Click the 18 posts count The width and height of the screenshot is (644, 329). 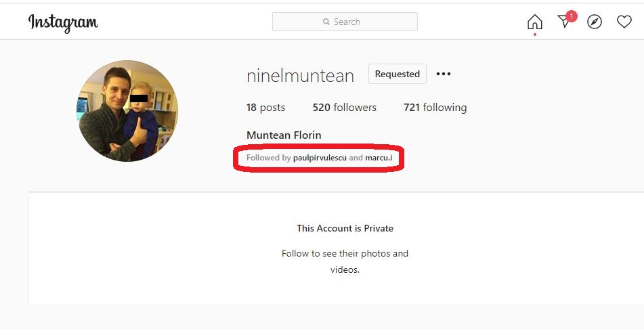[x=265, y=108]
